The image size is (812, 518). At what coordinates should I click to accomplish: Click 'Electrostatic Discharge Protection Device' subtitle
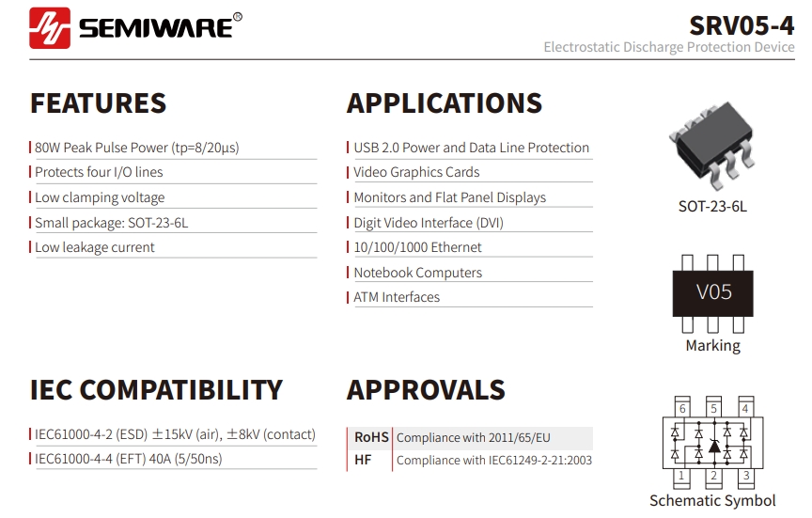(x=668, y=47)
